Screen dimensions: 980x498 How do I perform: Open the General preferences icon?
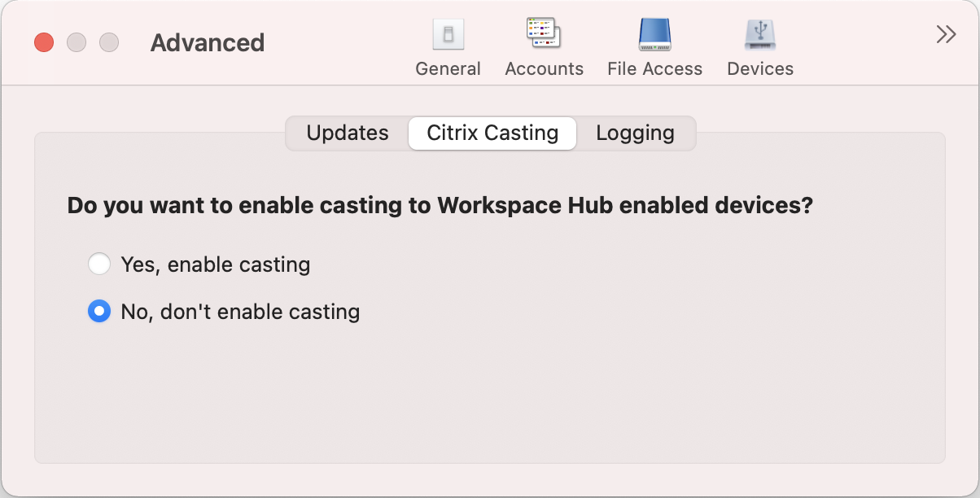click(448, 35)
